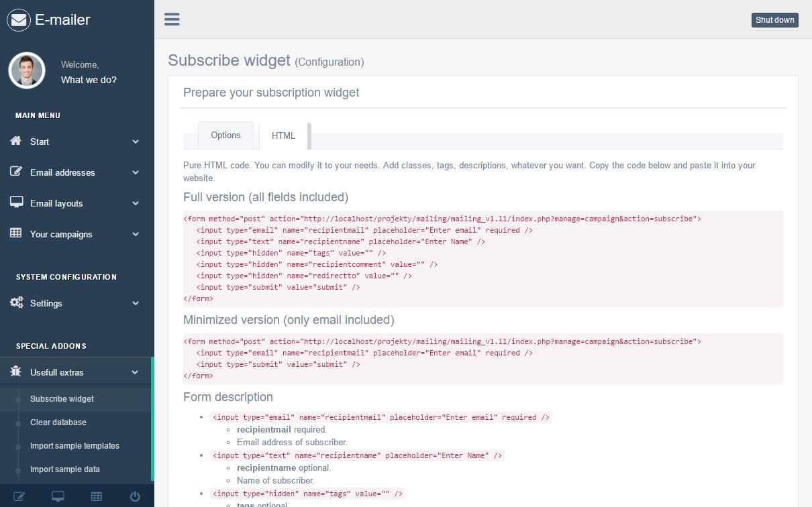
Task: Expand the Email addresses chevron
Action: [136, 173]
